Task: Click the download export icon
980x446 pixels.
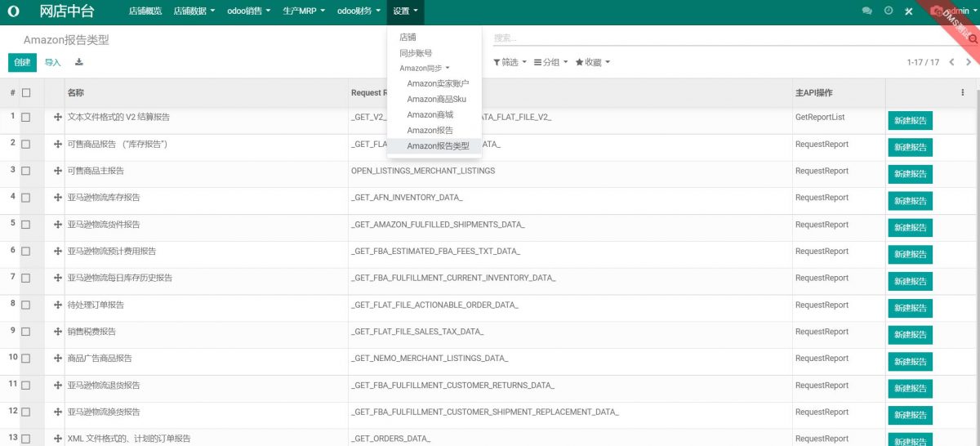Action: pos(79,62)
